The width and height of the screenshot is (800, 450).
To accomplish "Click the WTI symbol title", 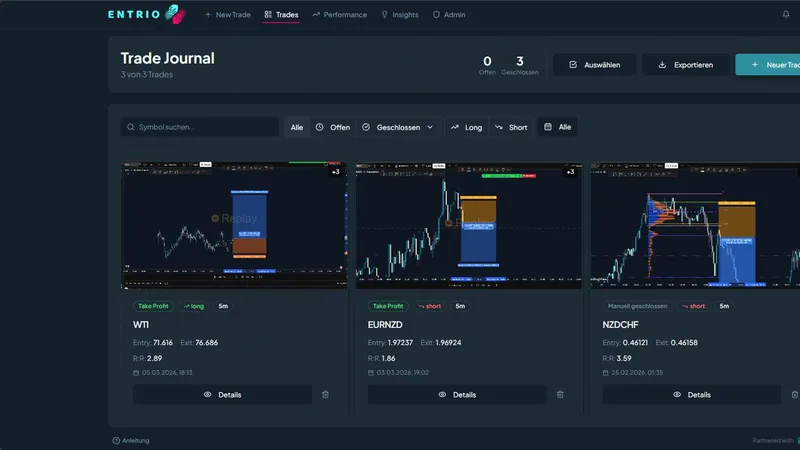I will click(x=141, y=324).
